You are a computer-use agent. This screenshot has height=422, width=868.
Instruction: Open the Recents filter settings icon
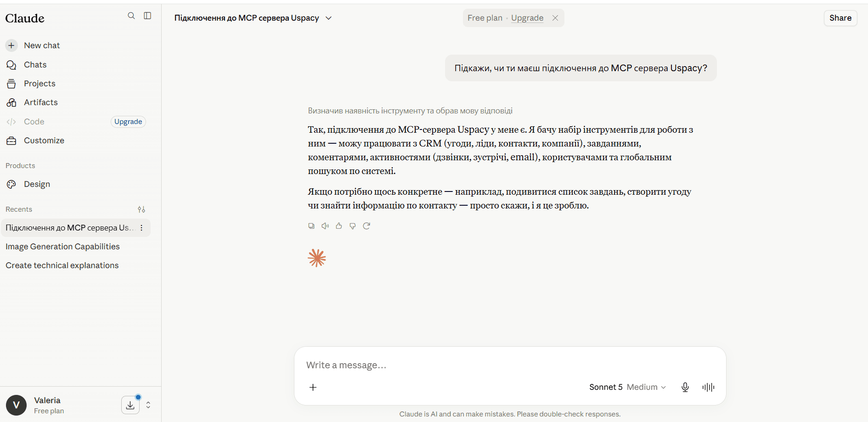[x=141, y=209]
